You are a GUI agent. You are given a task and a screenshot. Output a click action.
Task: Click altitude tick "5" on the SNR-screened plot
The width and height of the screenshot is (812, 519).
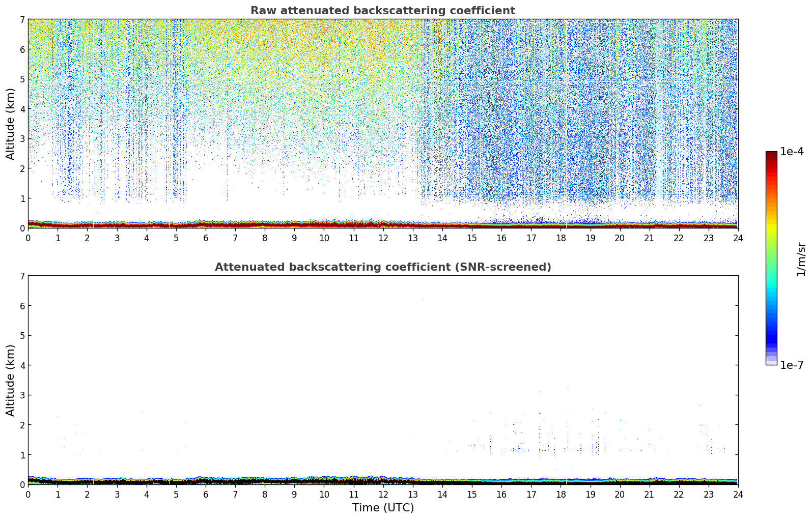coord(22,336)
